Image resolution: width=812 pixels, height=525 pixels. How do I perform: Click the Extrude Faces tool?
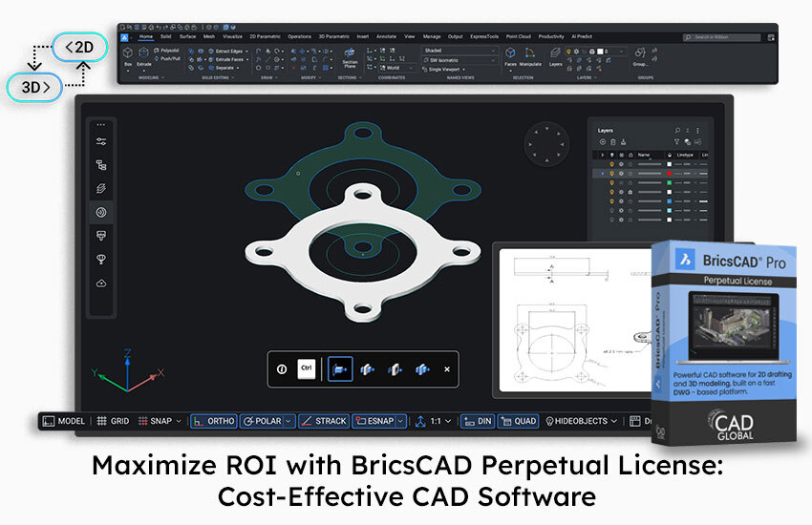tap(225, 59)
